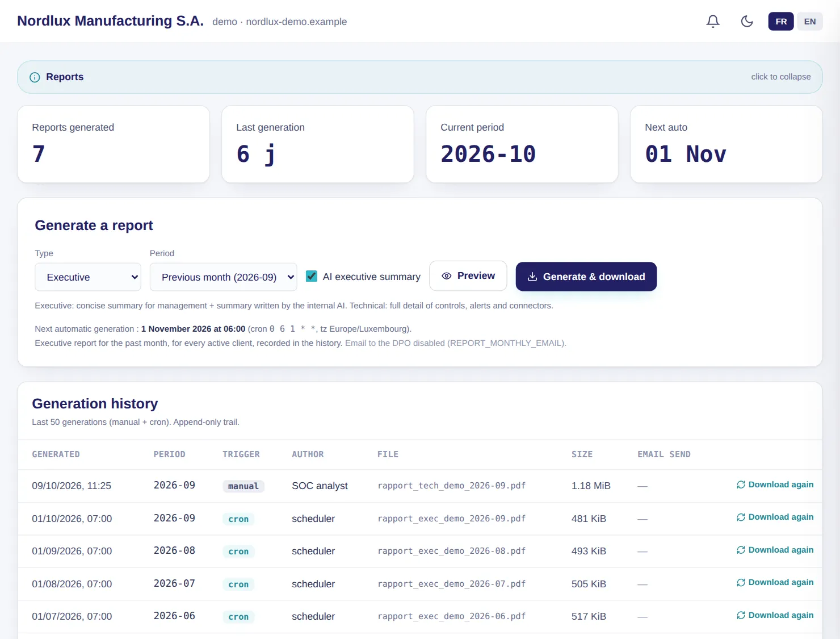Click refresh icon for rapport_tech_demo_2026-09.pdf
Viewport: 840px width, 639px height.
(x=741, y=485)
